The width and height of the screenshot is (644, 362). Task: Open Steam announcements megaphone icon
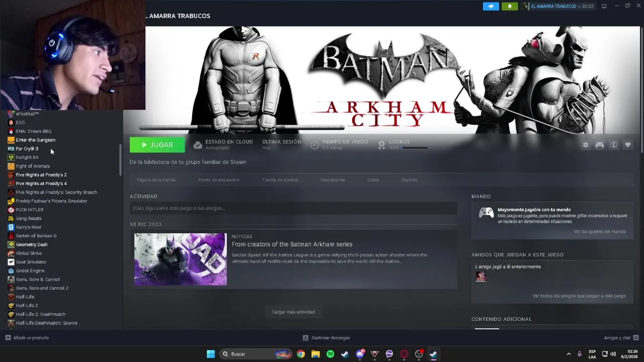pyautogui.click(x=491, y=6)
